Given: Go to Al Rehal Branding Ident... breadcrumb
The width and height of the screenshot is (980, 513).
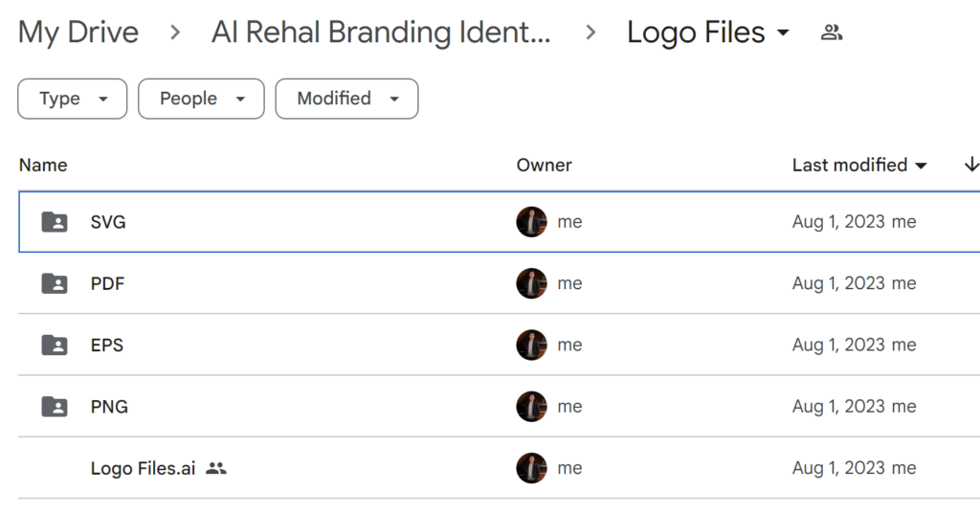Looking at the screenshot, I should (x=381, y=33).
